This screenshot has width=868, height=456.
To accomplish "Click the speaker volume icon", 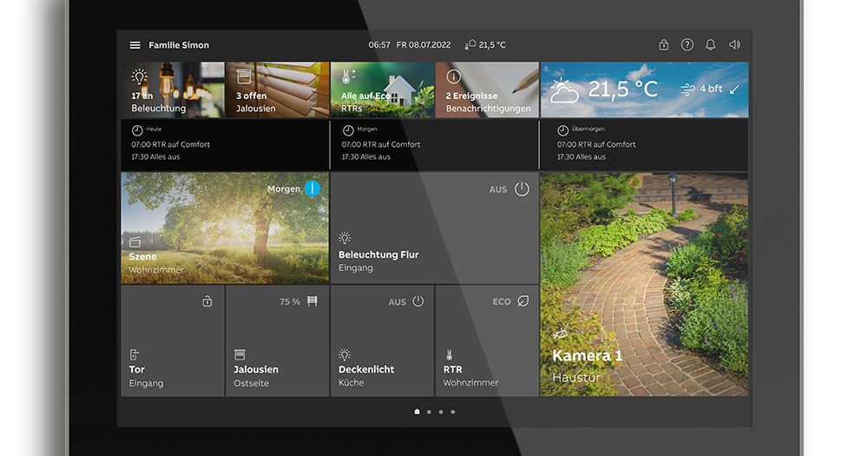I will point(734,45).
